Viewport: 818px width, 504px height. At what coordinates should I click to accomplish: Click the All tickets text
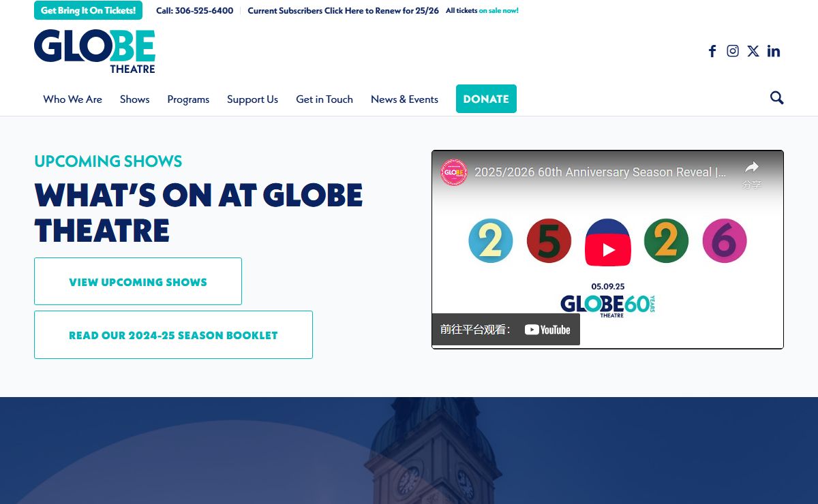[461, 11]
